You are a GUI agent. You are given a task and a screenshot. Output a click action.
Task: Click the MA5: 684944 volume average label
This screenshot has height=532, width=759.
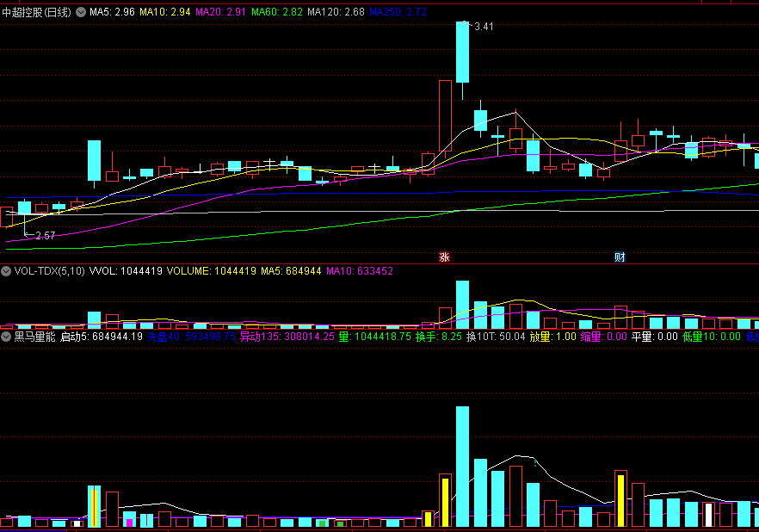[x=291, y=271]
